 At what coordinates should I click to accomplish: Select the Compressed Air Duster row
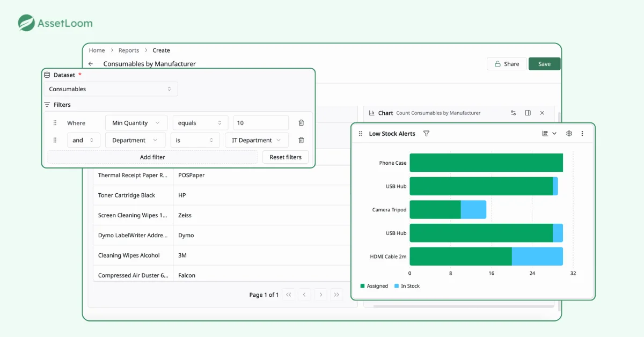coord(222,274)
